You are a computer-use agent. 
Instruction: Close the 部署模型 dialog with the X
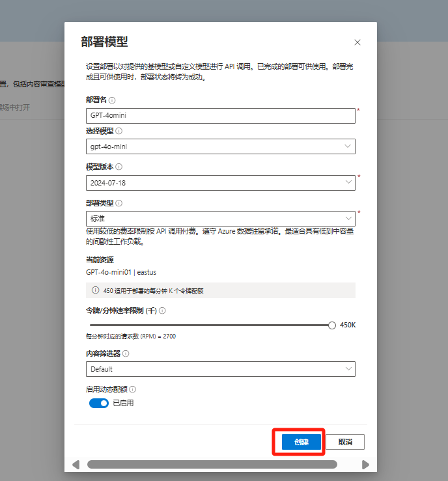click(357, 42)
